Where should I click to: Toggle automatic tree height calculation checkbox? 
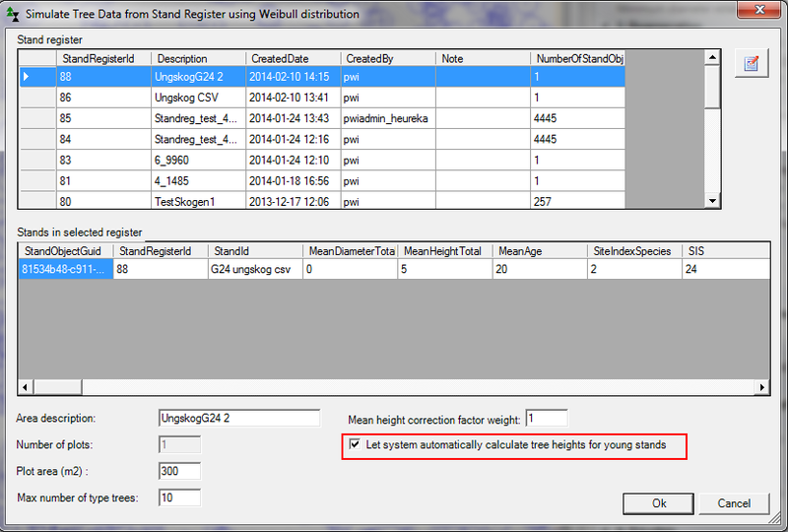click(355, 445)
